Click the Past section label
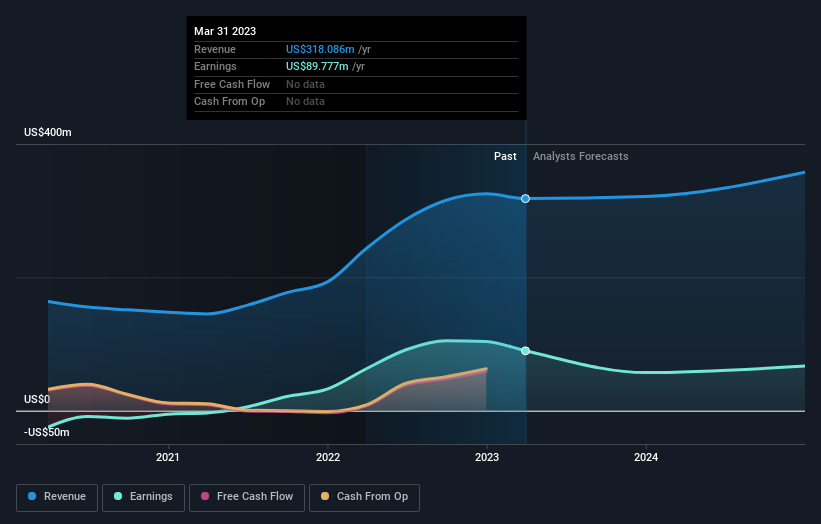Viewport: 821px width, 524px height. point(505,157)
